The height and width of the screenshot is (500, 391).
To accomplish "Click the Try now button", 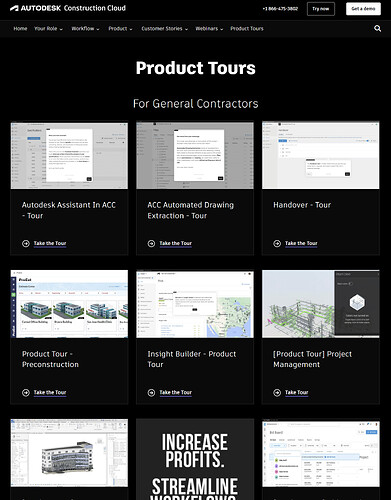I will (321, 9).
